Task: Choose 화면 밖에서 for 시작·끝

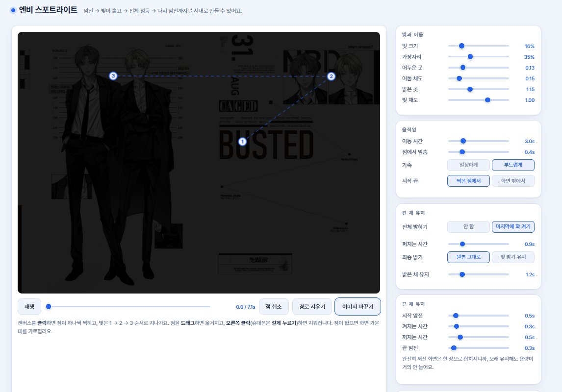Action: pyautogui.click(x=513, y=181)
